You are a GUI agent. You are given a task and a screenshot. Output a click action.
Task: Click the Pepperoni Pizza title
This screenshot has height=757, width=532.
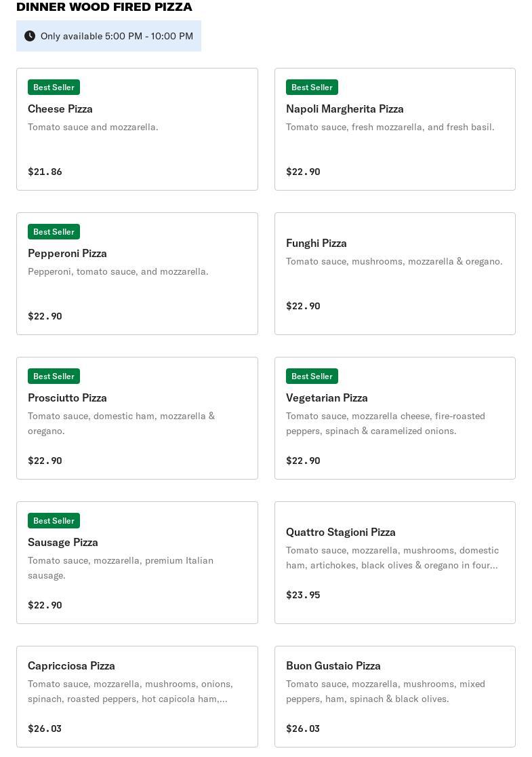67,253
